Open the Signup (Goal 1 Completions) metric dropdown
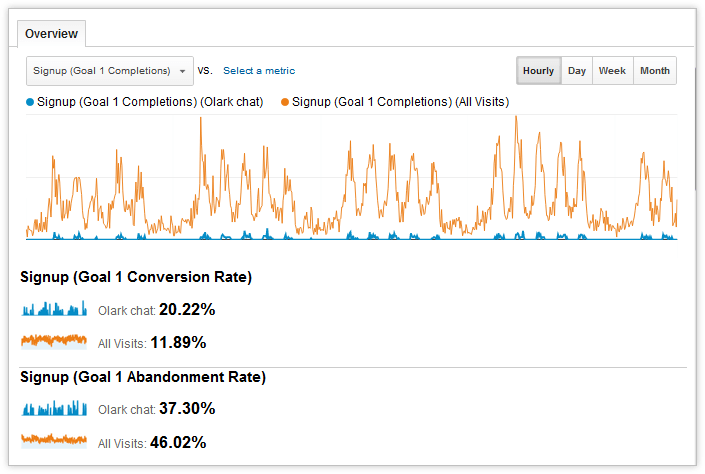The image size is (705, 474). (109, 71)
